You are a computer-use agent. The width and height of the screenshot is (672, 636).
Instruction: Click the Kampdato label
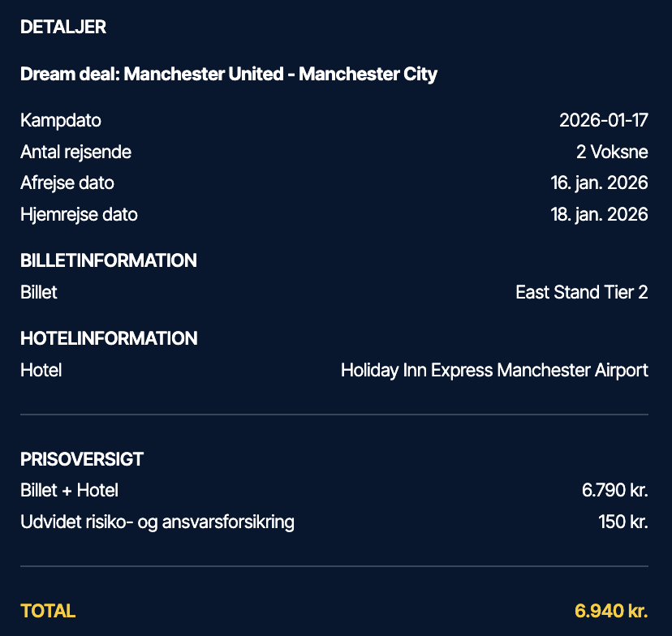pyautogui.click(x=61, y=121)
